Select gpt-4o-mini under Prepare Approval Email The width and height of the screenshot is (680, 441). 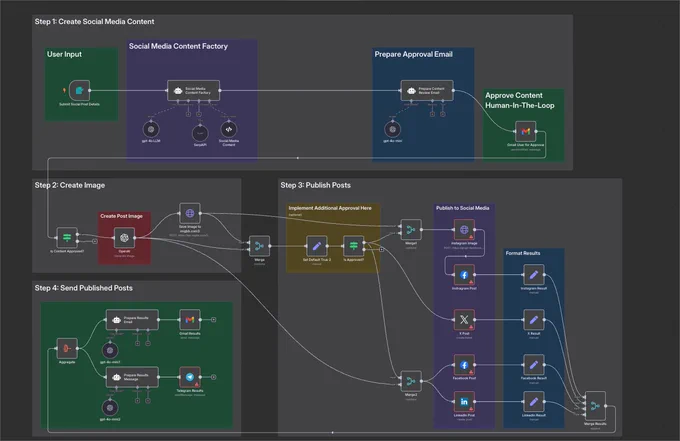pos(392,129)
